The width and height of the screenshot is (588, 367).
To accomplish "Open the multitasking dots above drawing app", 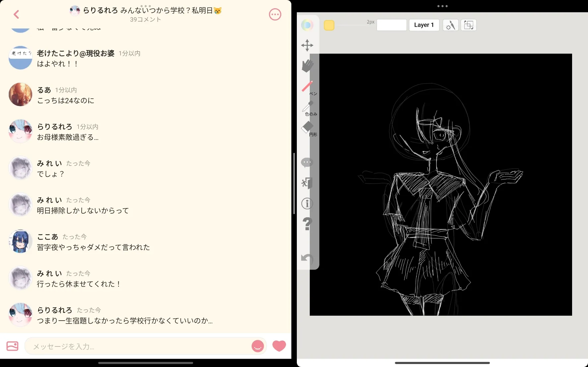I will [x=442, y=6].
